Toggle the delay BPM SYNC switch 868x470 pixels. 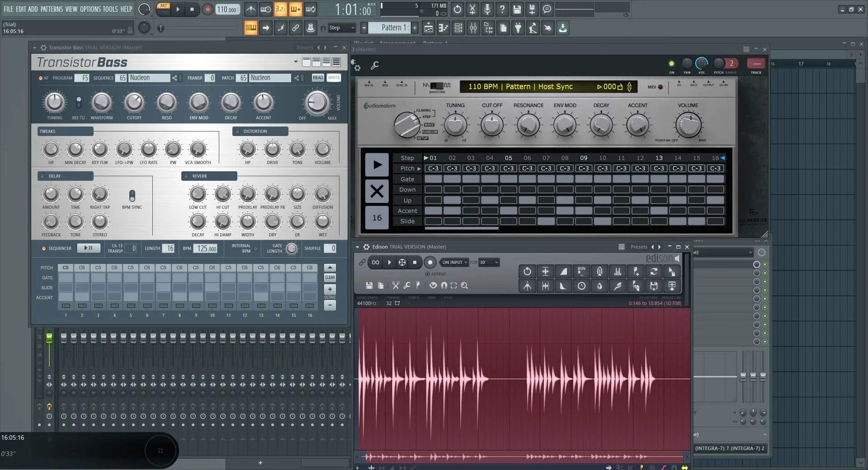tap(132, 196)
